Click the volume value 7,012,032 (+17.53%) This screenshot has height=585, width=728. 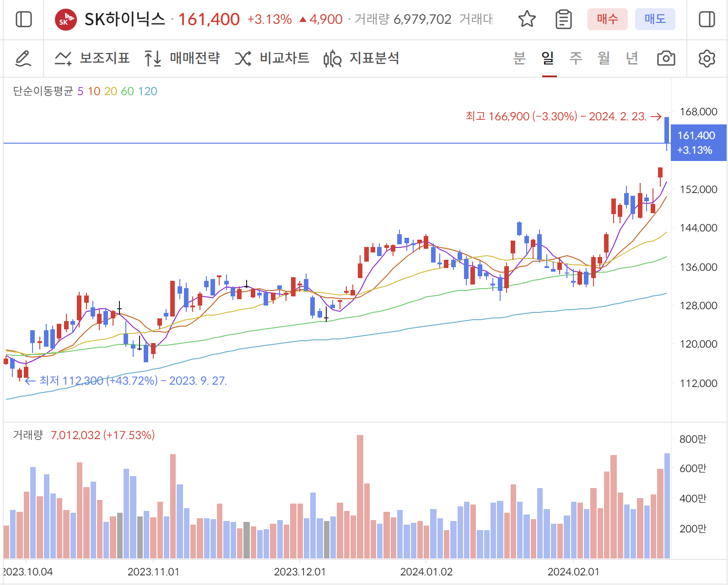pyautogui.click(x=103, y=435)
